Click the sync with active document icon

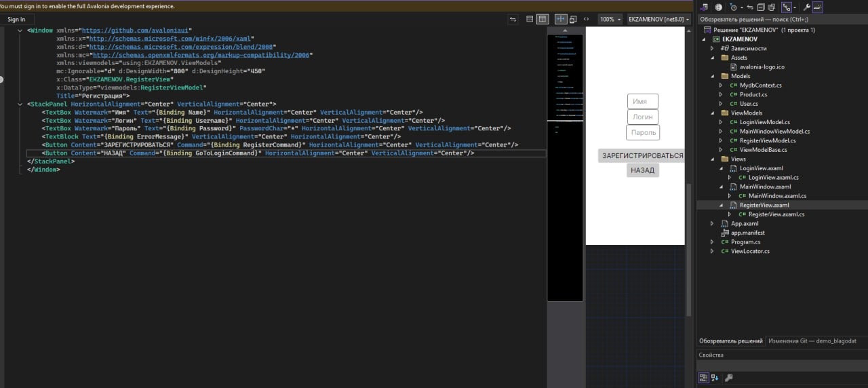pos(750,7)
